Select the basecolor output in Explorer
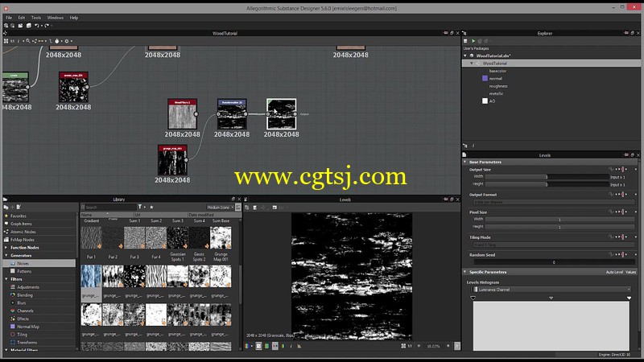Screen dimensions: 644x362 [x=497, y=71]
